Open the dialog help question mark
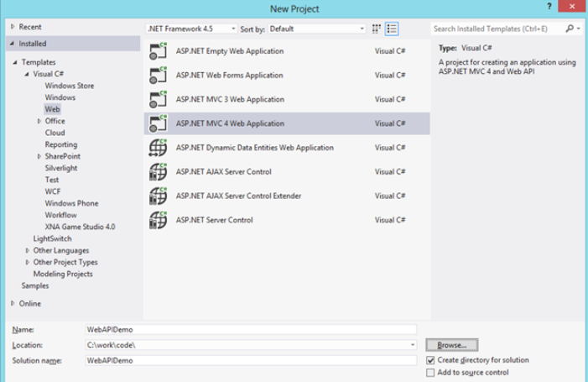 pyautogui.click(x=549, y=7)
